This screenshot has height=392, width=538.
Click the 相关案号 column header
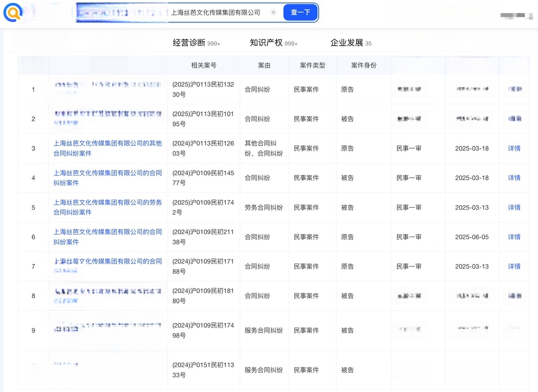click(x=204, y=65)
